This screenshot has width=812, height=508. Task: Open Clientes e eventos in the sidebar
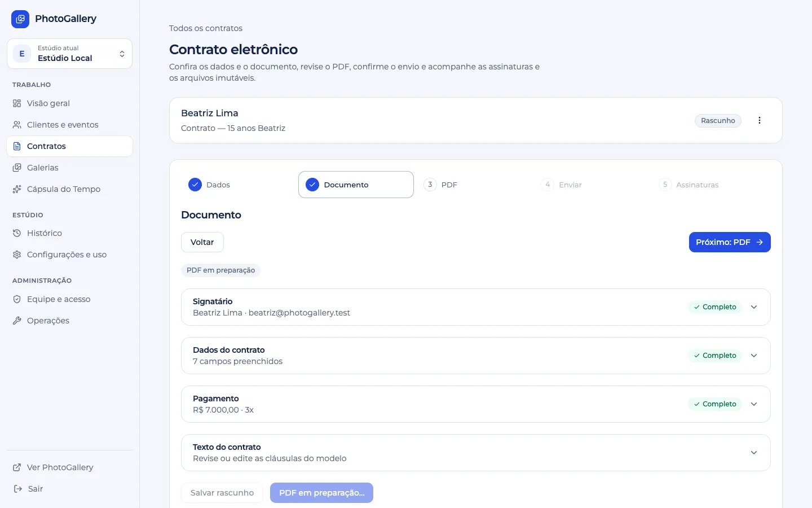coord(69,125)
